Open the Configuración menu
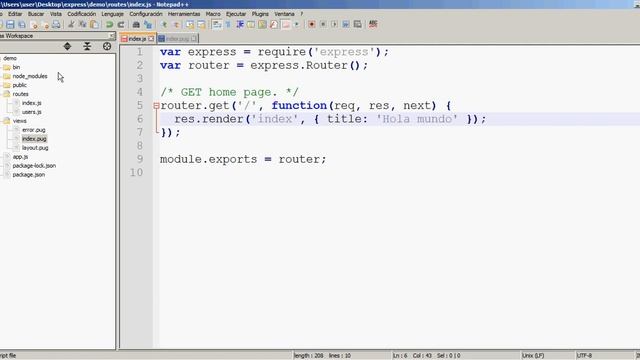This screenshot has width=640, height=360. [x=146, y=14]
